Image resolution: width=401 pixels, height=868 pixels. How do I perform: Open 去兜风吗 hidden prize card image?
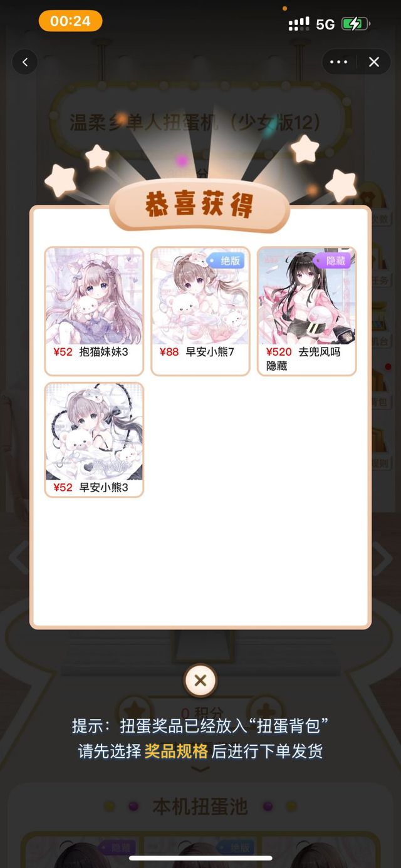[x=307, y=297]
